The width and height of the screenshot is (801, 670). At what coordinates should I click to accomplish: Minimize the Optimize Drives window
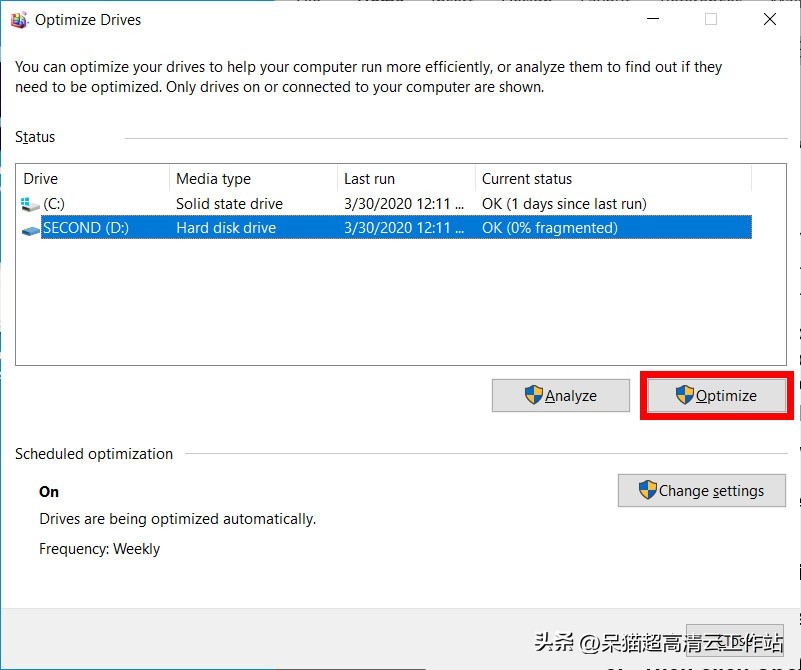coord(653,19)
